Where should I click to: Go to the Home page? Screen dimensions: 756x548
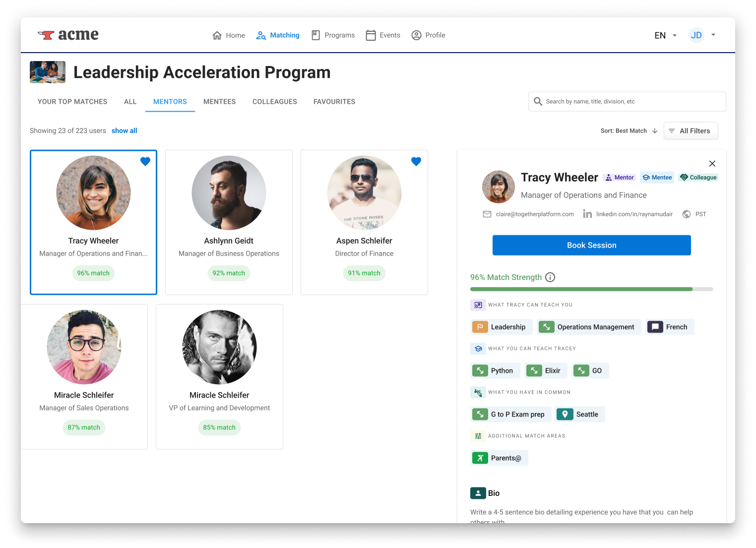click(x=229, y=35)
